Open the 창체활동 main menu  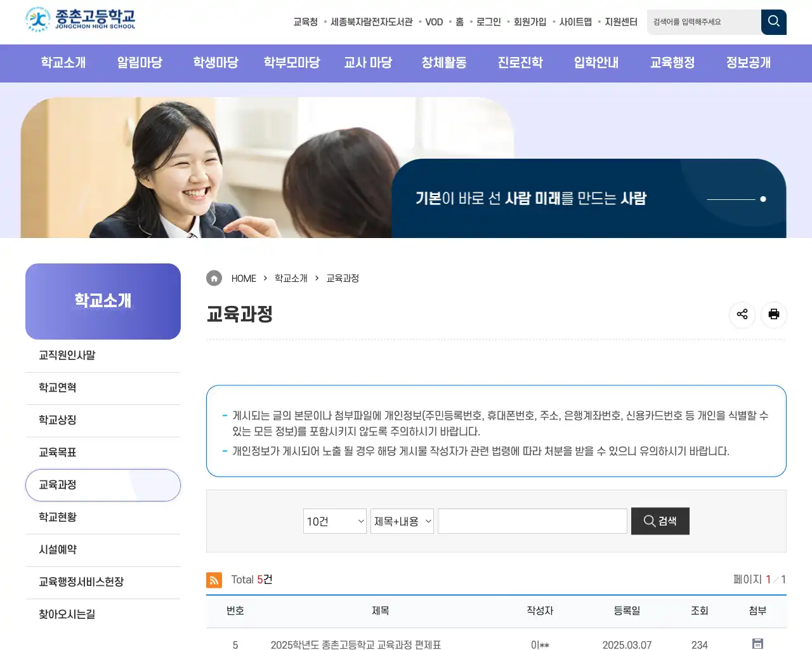coord(444,63)
